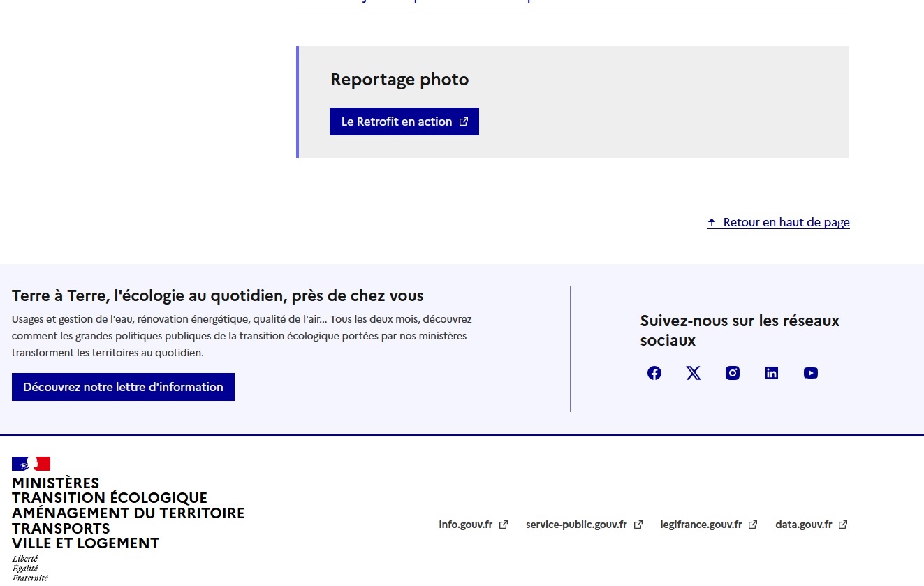Image resolution: width=924 pixels, height=586 pixels.
Task: Open the service-public.gouv.fr link
Action: point(584,525)
